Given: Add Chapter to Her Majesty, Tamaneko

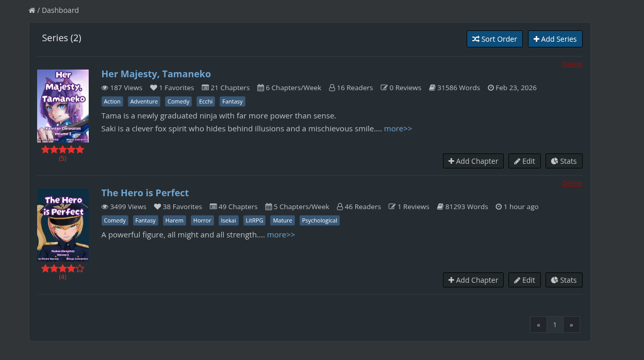Looking at the screenshot, I should [473, 161].
